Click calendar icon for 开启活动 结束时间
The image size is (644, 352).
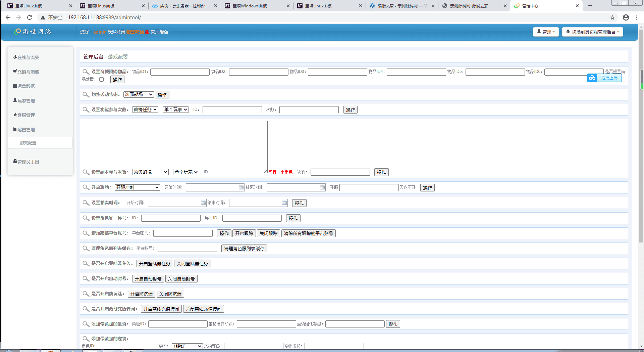(x=322, y=187)
